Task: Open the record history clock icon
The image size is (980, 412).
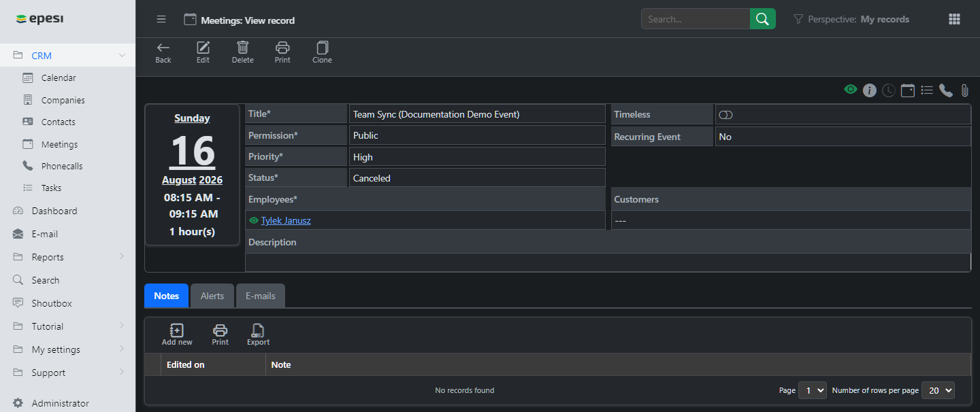Action: tap(888, 90)
